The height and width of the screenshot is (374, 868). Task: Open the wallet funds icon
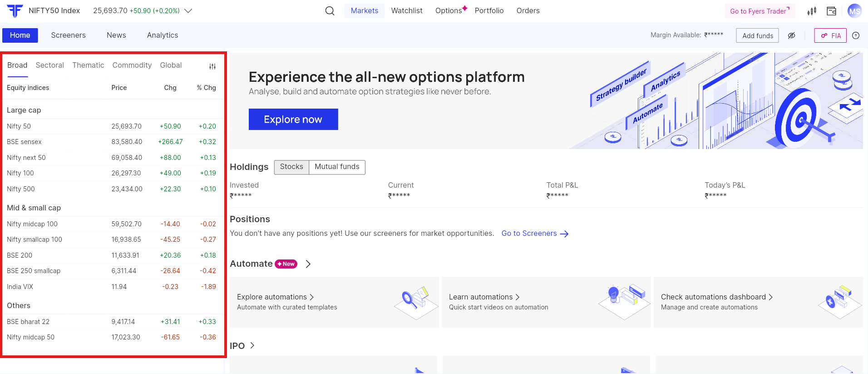(831, 11)
